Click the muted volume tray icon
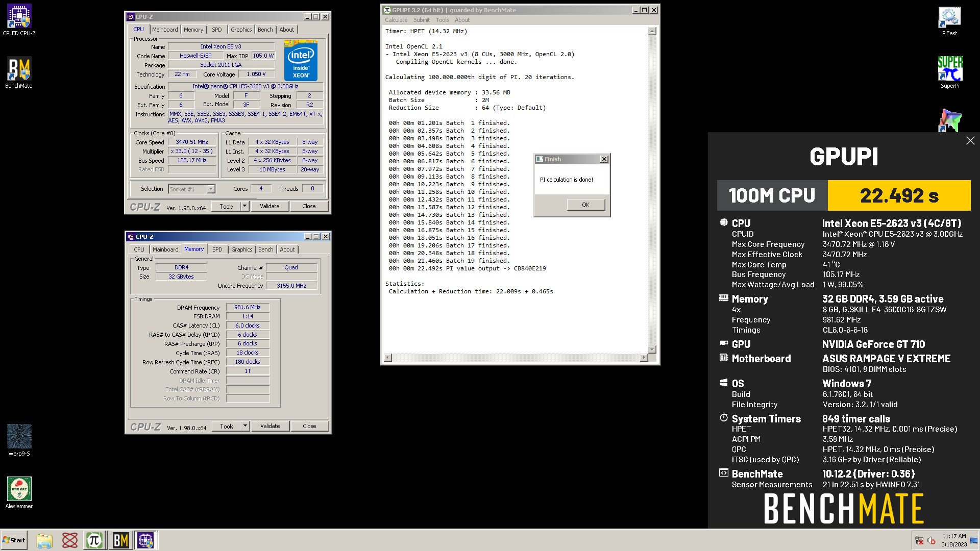980x551 pixels. [932, 540]
